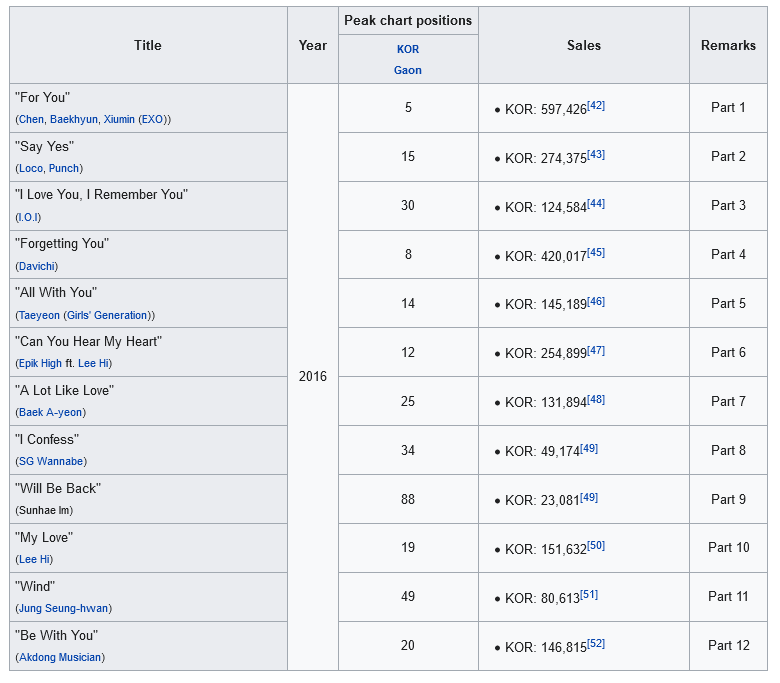780x683 pixels.
Task: Open the EXO group link
Action: point(152,119)
